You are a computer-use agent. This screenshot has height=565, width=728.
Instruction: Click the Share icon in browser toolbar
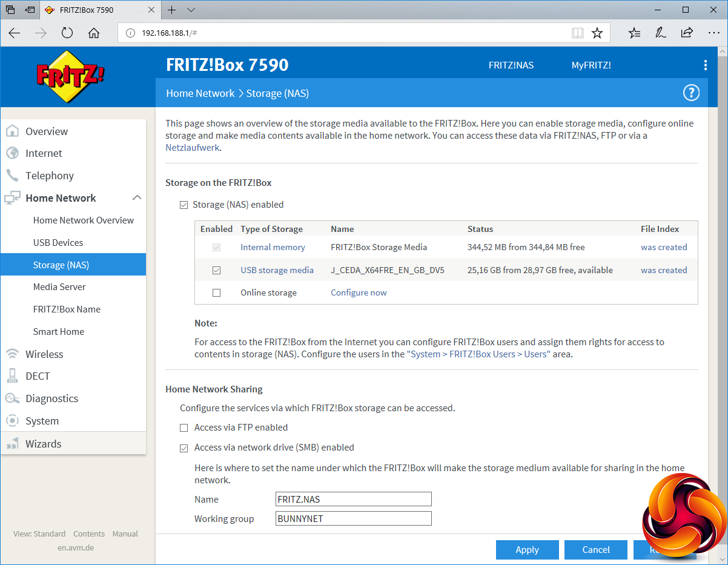(x=687, y=33)
